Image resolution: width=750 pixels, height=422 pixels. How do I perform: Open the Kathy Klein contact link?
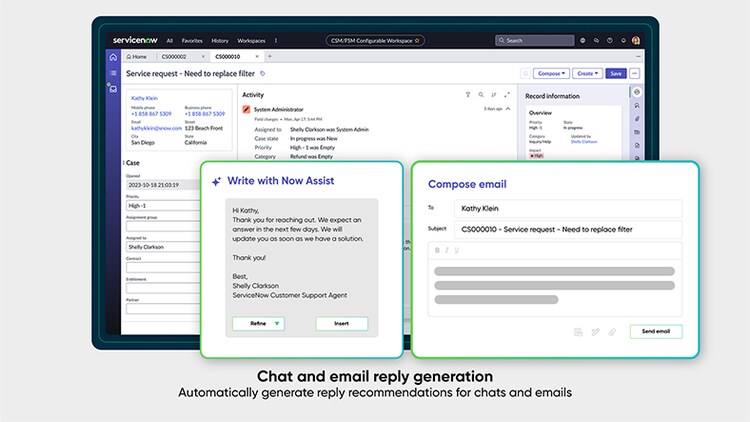tap(144, 98)
